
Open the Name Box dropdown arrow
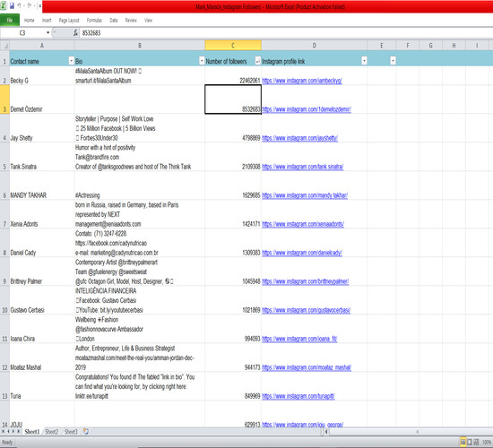[48, 32]
